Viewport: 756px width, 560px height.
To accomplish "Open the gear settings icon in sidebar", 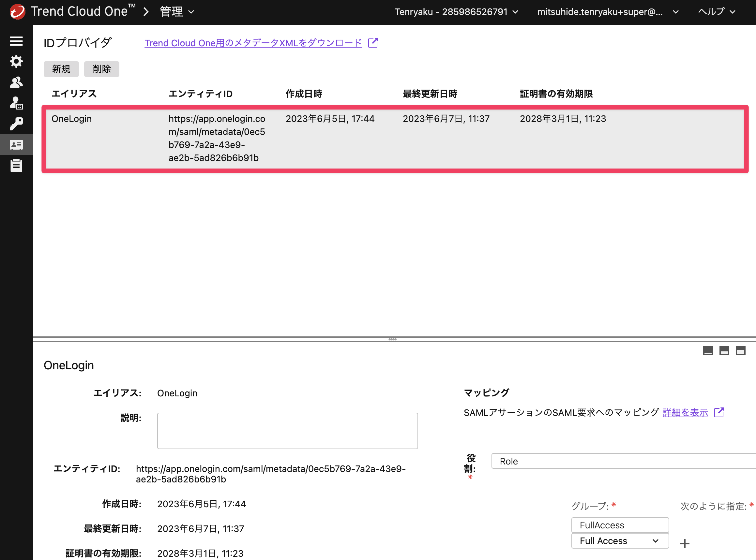I will pos(16,61).
